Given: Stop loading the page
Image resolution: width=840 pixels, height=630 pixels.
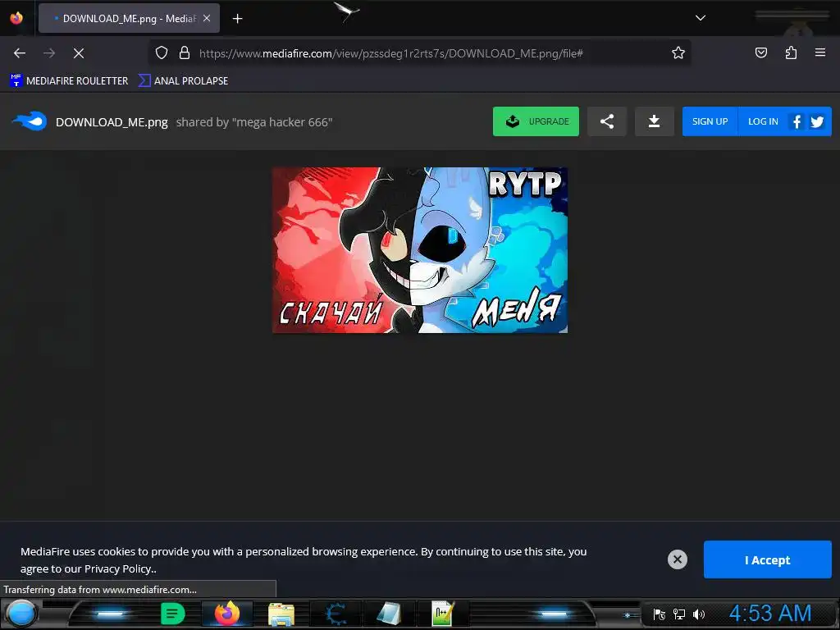Looking at the screenshot, I should tap(79, 53).
